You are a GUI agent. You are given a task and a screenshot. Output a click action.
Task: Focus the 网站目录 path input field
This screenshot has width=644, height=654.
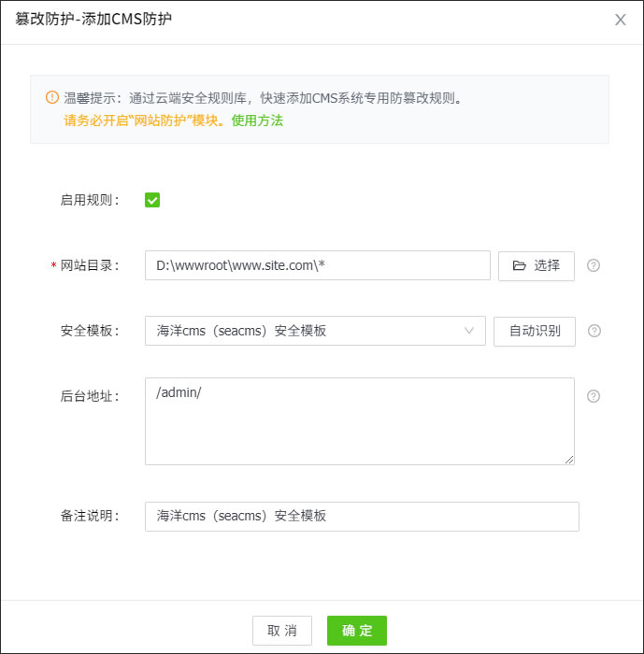coord(318,265)
